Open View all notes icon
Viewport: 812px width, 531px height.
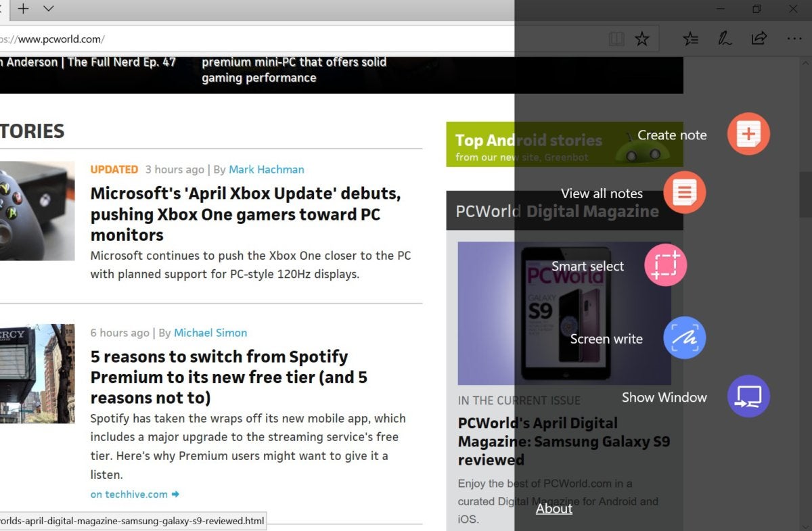click(685, 193)
